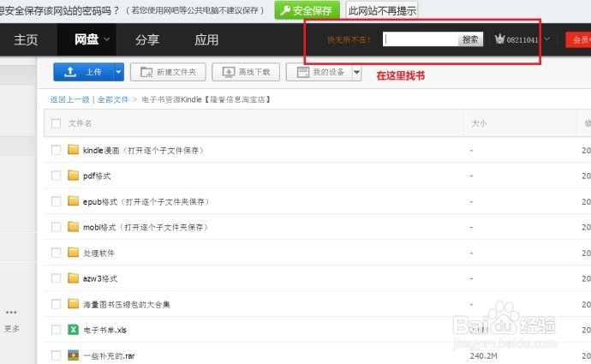Click the upload arrow icon in 上传
Screen dimensions: 591x364
70,72
